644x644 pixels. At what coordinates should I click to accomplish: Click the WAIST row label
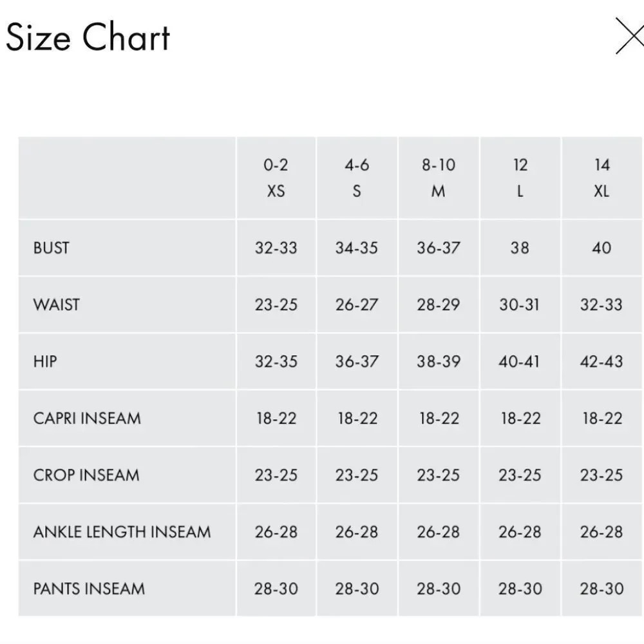tap(55, 305)
